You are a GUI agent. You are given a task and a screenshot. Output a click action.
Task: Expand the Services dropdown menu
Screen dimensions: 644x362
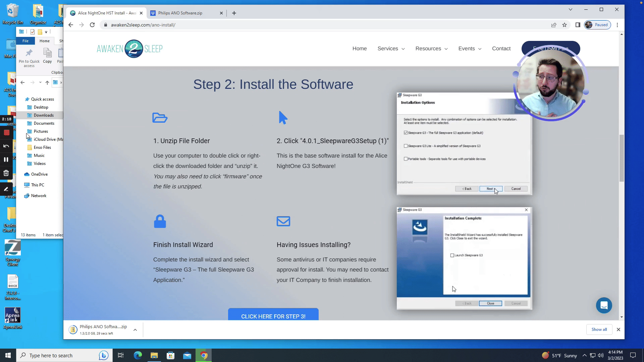391,49
